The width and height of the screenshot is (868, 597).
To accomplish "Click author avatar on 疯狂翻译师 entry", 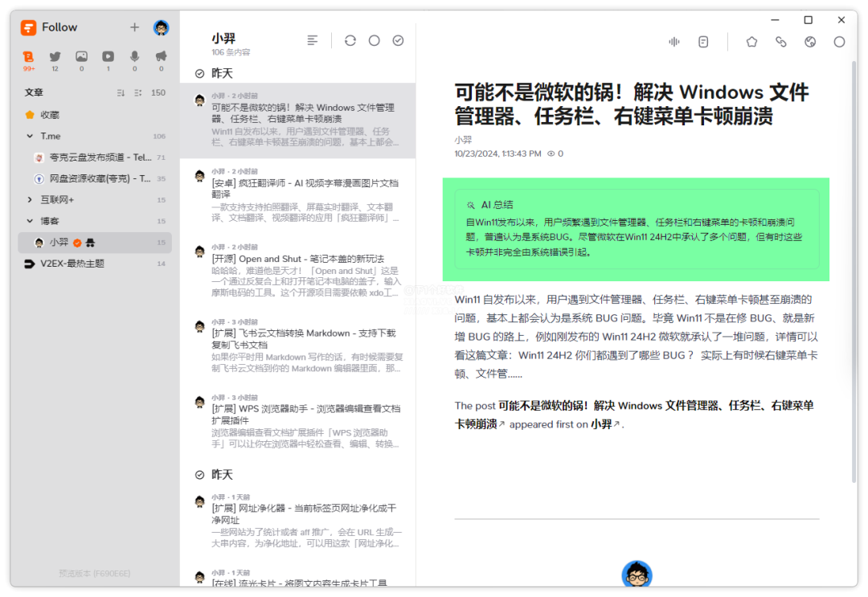I will (x=200, y=177).
